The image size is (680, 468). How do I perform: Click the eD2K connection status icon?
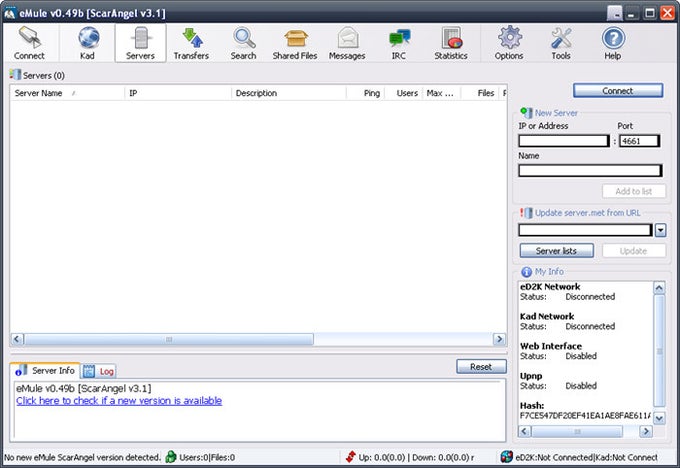[506, 457]
